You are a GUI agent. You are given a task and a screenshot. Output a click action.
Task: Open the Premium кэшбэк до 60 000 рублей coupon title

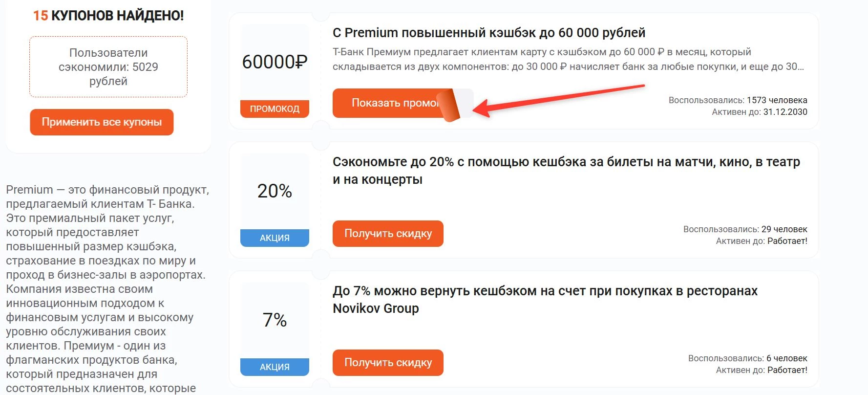488,33
